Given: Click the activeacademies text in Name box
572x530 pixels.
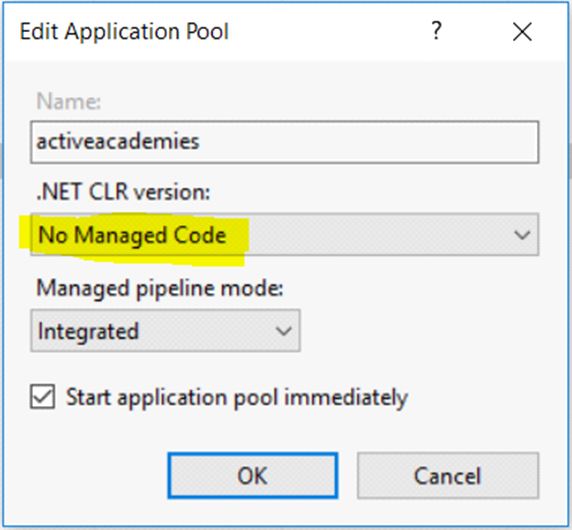Looking at the screenshot, I should pos(118,142).
